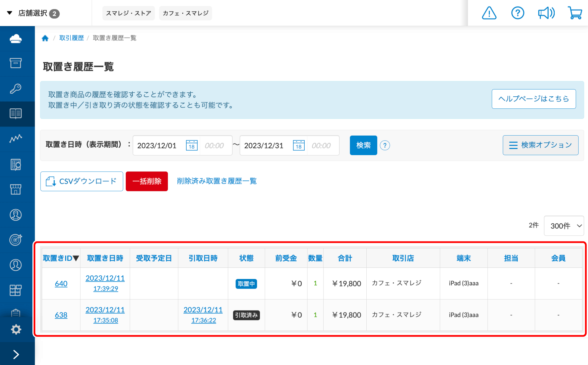Image resolution: width=588 pixels, height=365 pixels.
Task: Open the help question mark in header
Action: coord(518,13)
